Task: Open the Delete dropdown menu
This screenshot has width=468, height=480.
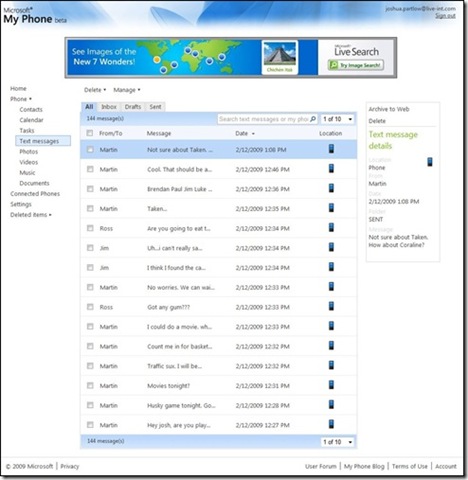Action: [x=95, y=90]
